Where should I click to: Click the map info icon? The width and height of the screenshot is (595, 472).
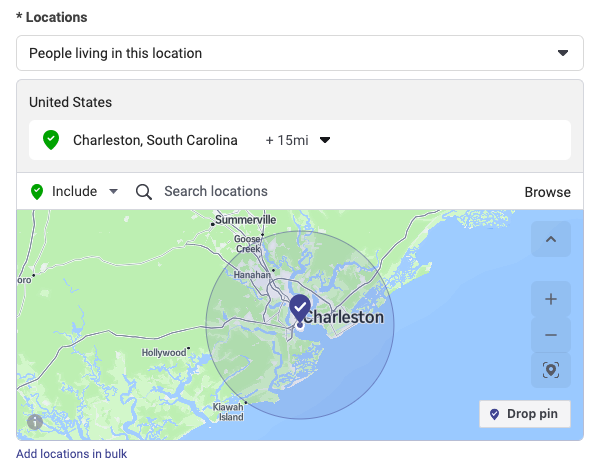35,422
